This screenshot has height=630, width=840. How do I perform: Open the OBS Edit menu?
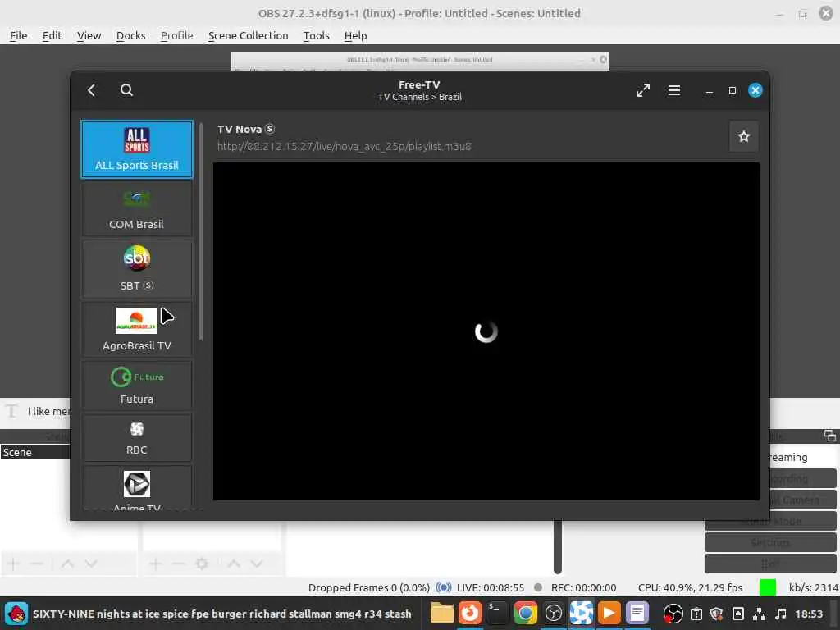52,35
